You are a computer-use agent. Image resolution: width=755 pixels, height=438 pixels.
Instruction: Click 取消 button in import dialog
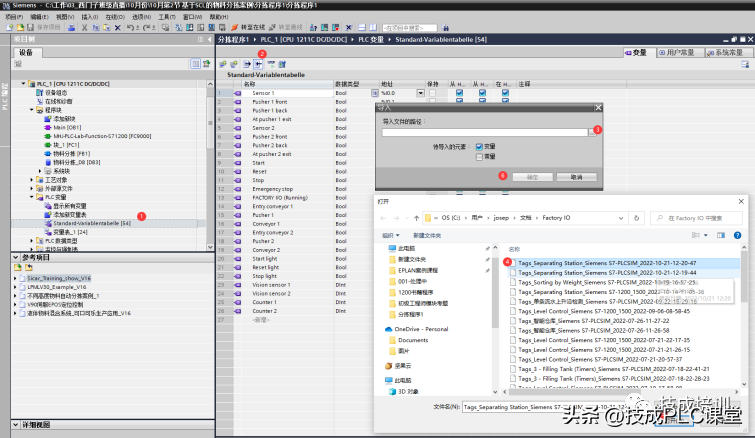pyautogui.click(x=576, y=177)
